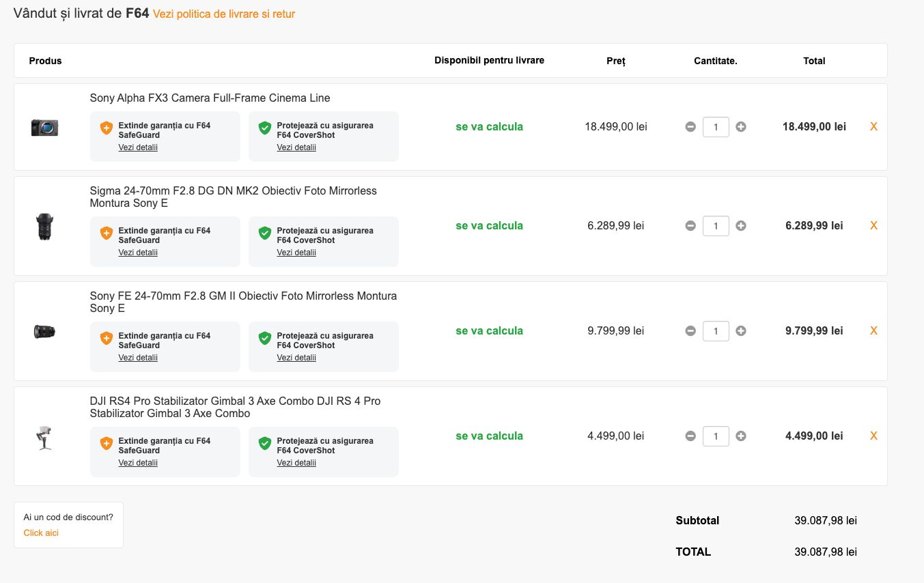Image resolution: width=924 pixels, height=583 pixels.
Task: Delete Sony FE 24-70mm GM II from cart
Action: pos(873,331)
